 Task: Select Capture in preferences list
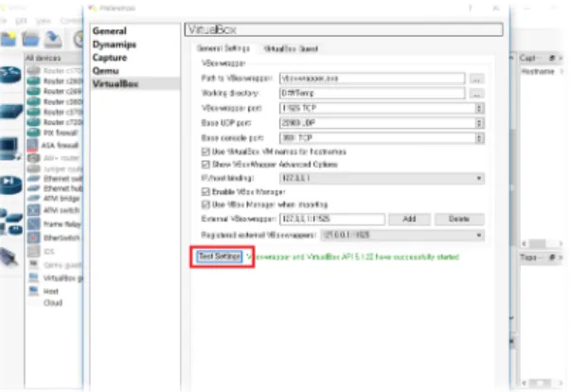[110, 58]
